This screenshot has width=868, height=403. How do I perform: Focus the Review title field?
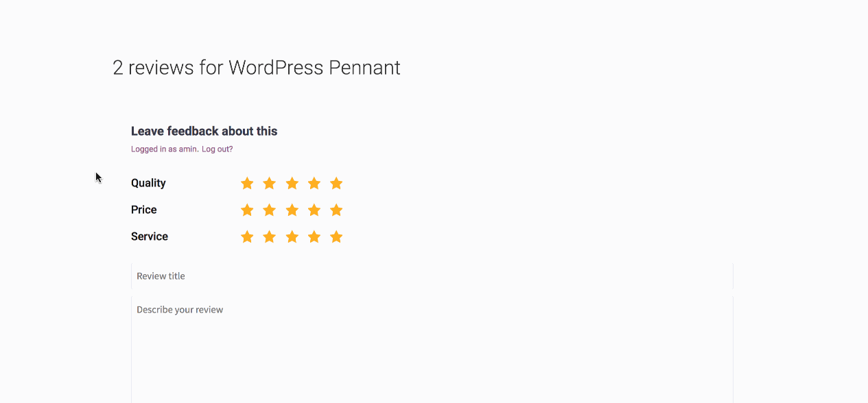pos(432,276)
